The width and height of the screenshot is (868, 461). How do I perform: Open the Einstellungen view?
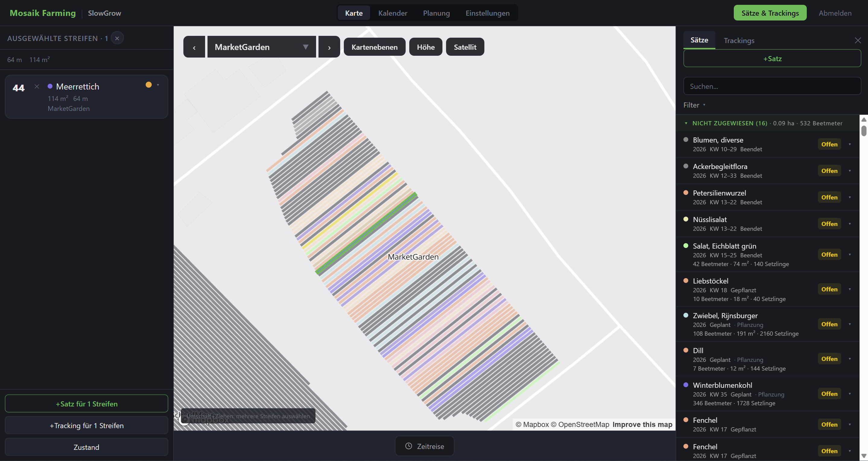click(x=487, y=13)
